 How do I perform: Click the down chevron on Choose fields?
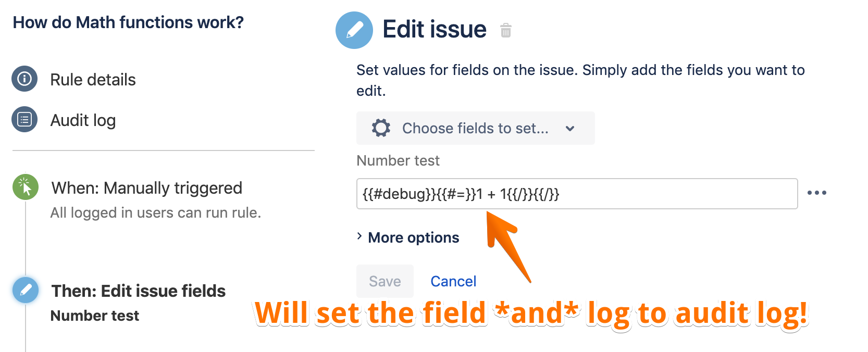(x=570, y=129)
